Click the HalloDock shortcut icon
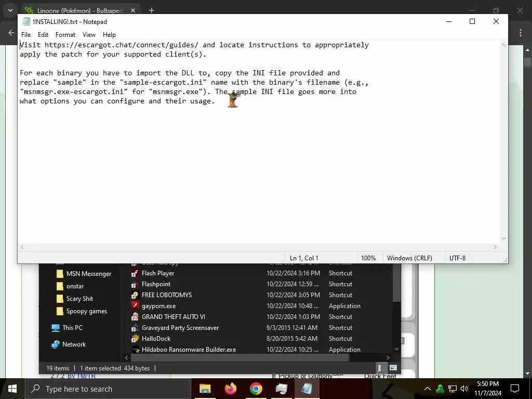The image size is (532, 399). 135,339
